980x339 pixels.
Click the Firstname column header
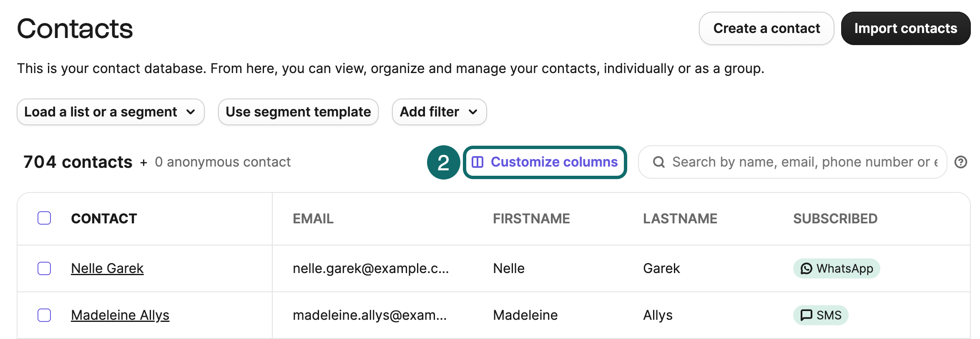click(x=531, y=219)
